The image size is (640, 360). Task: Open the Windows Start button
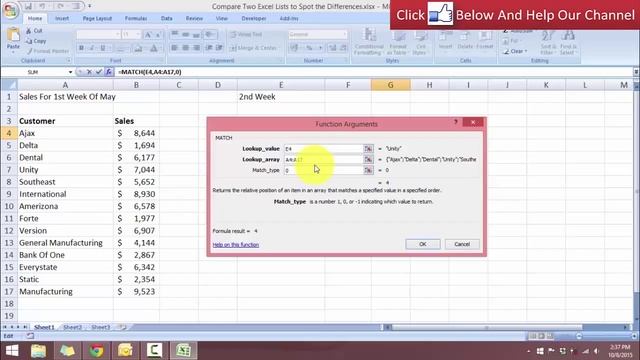[x=12, y=351]
